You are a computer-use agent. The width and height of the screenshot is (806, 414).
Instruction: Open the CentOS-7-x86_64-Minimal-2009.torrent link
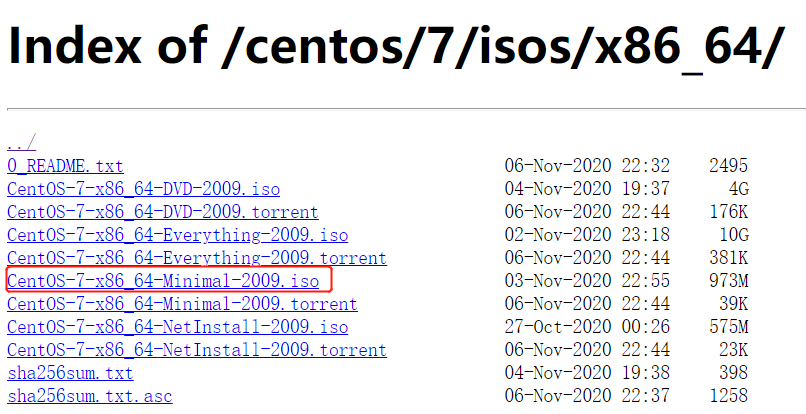tap(182, 304)
